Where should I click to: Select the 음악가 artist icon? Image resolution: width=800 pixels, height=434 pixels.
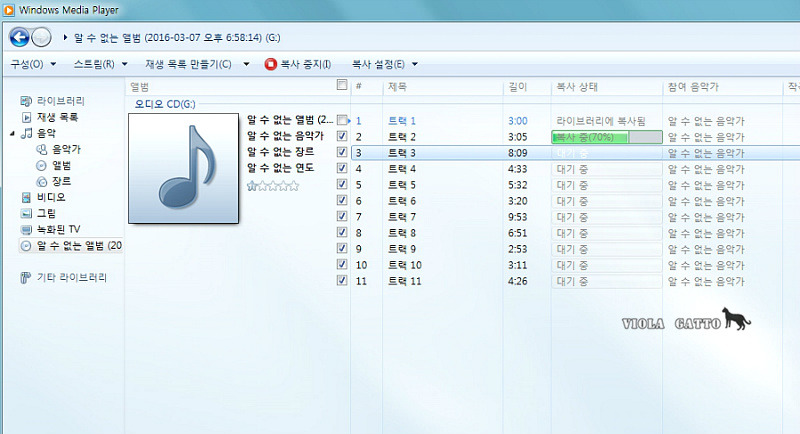42,149
